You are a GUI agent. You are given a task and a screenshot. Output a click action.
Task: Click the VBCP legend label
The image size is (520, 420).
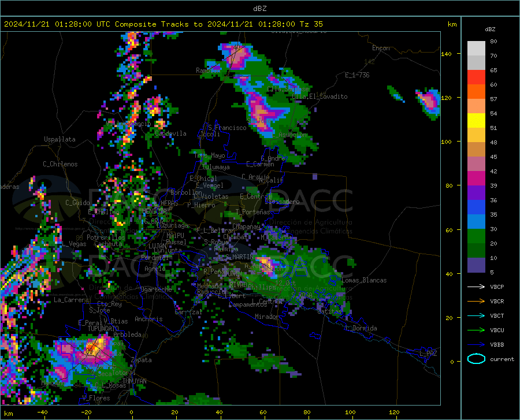pos(497,287)
